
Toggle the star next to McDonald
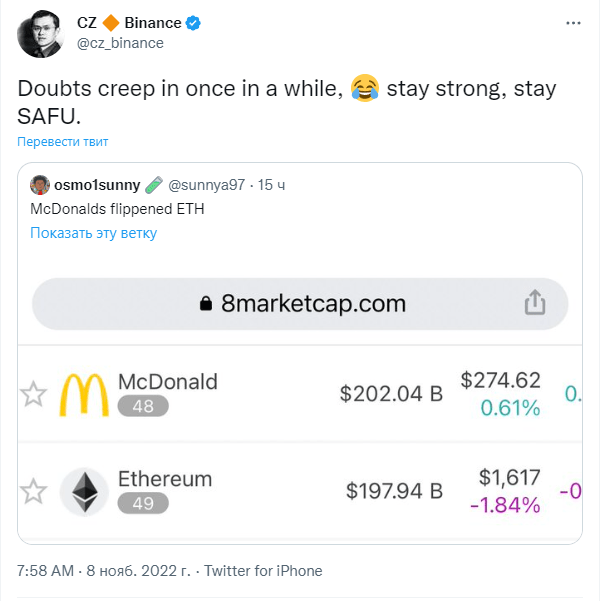[34, 394]
